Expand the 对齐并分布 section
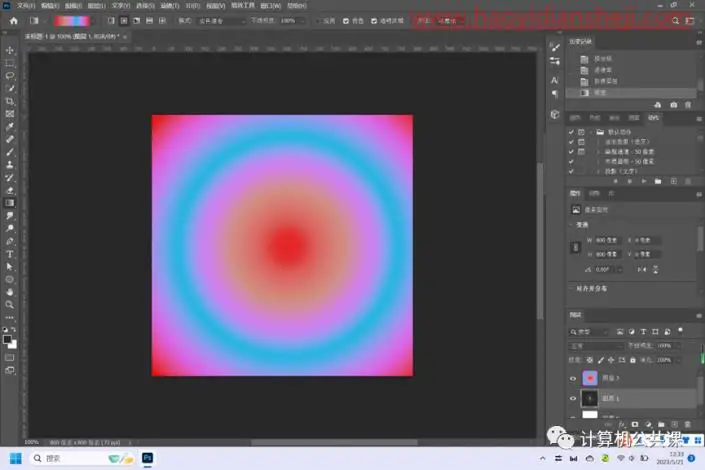705x470 pixels. [x=571, y=288]
